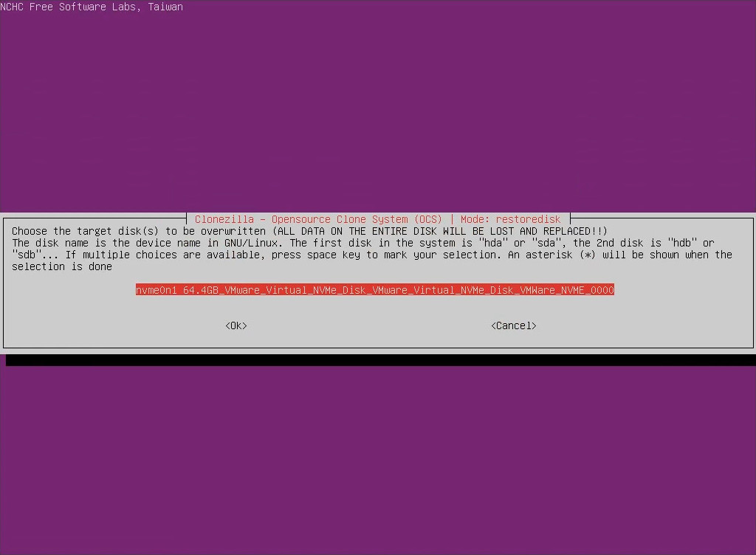Screen dimensions: 756x555
Task: Click the Clonezilla Opensource Clone System title
Action: 318,219
